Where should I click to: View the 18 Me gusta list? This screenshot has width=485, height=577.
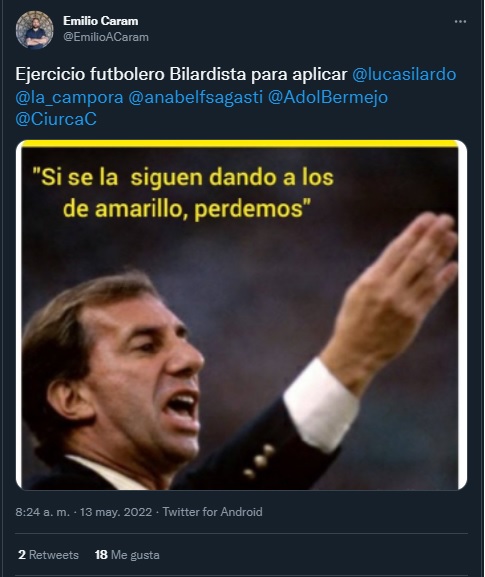127,555
